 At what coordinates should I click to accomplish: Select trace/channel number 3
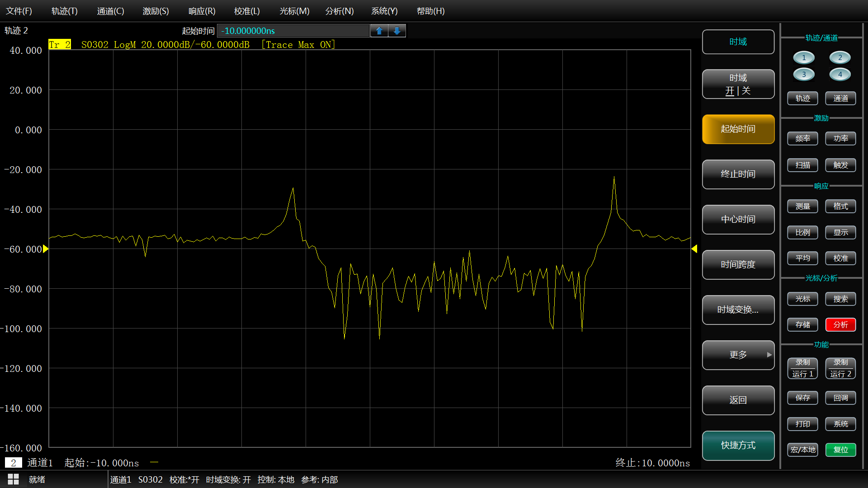click(x=804, y=75)
